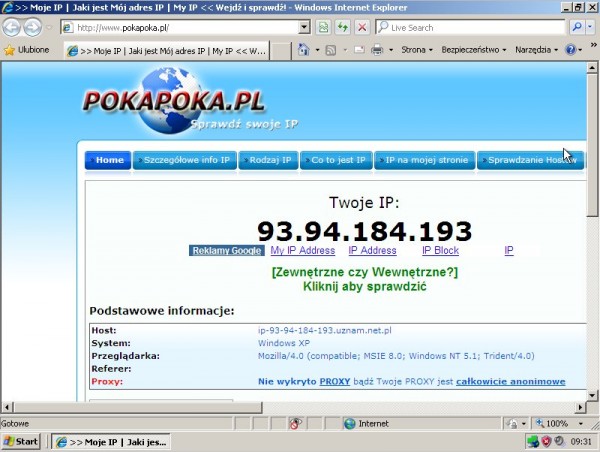Click the całkowicie anonimowe link
This screenshot has width=600, height=452.
click(510, 382)
